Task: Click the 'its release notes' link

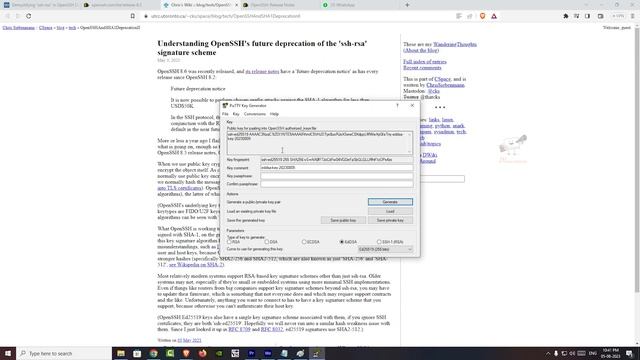Action: [x=262, y=71]
